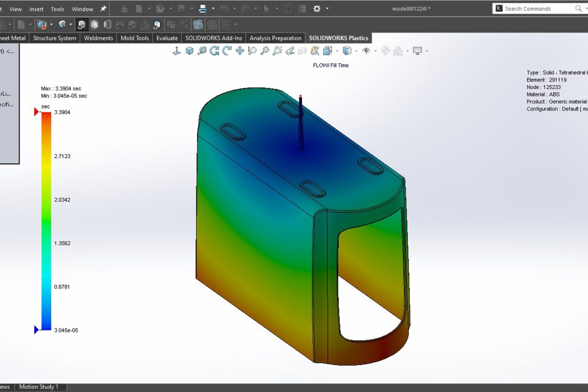This screenshot has width=588, height=392.
Task: Click the 'Material : ABS' text
Action: [543, 95]
